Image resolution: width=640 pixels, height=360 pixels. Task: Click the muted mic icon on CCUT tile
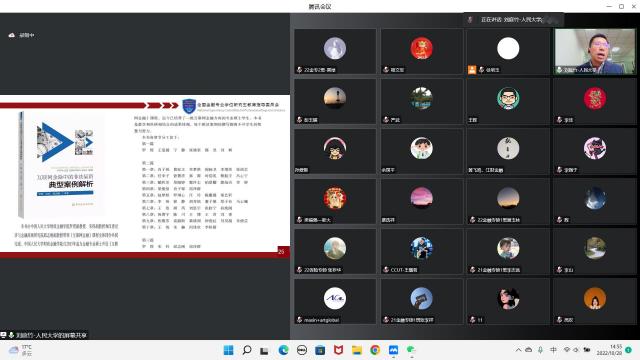click(x=386, y=270)
